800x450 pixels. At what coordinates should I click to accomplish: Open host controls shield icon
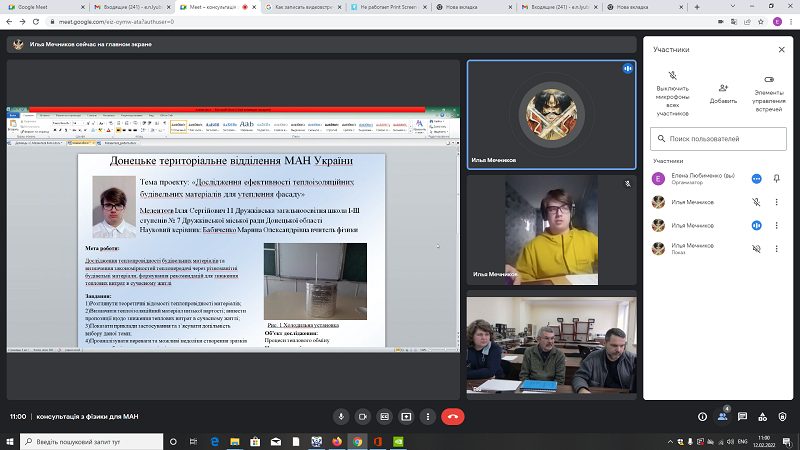[x=782, y=417]
